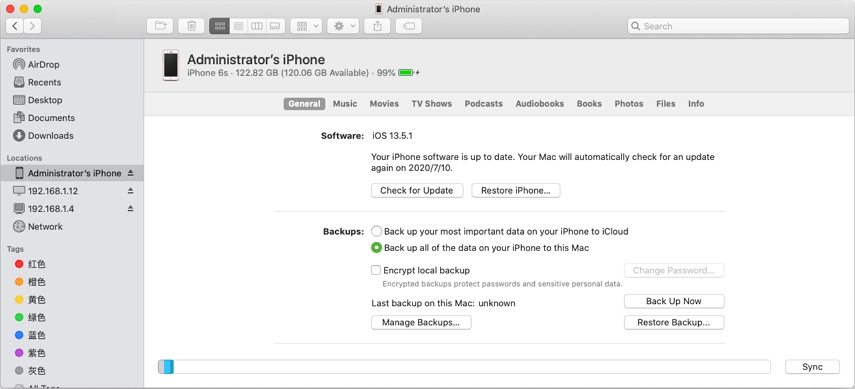Switch to the Photos tab
This screenshot has width=855, height=389.
tap(629, 104)
